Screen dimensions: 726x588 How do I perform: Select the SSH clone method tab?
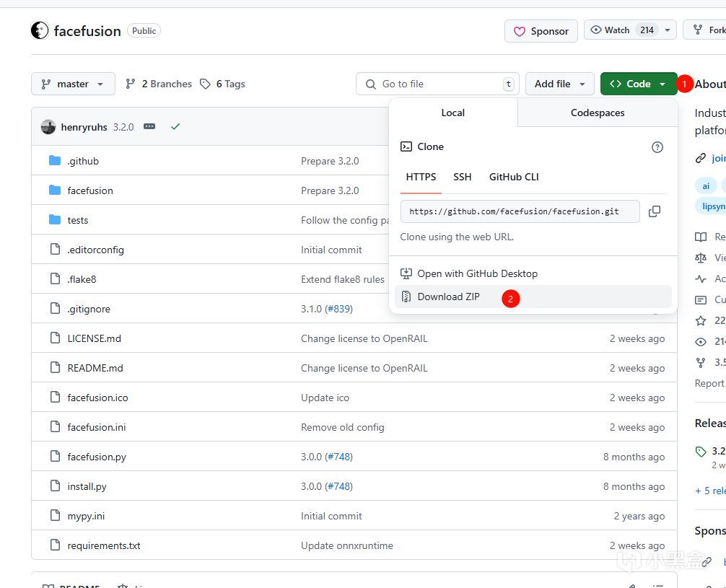point(462,177)
